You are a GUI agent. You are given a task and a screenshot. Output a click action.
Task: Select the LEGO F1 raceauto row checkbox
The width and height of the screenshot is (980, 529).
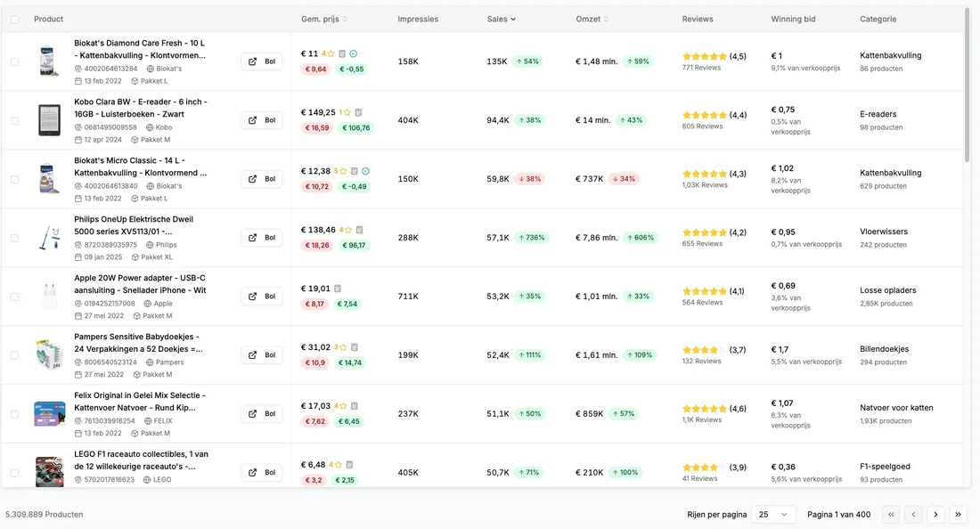14,473
